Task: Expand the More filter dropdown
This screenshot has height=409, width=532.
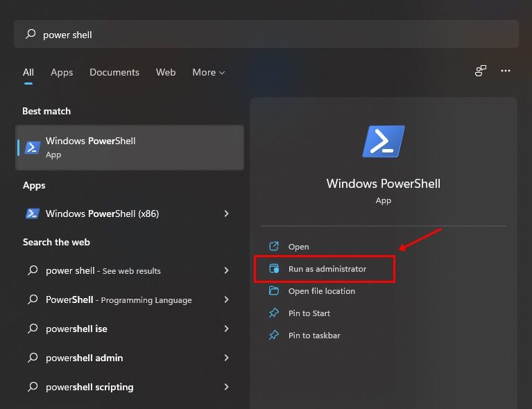Action: [208, 73]
